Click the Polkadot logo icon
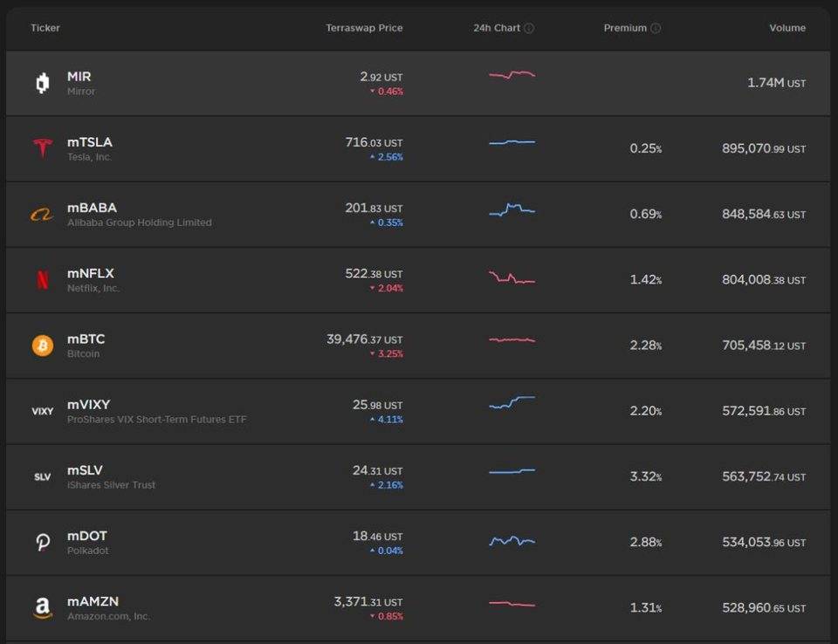The height and width of the screenshot is (644, 838). coord(43,542)
